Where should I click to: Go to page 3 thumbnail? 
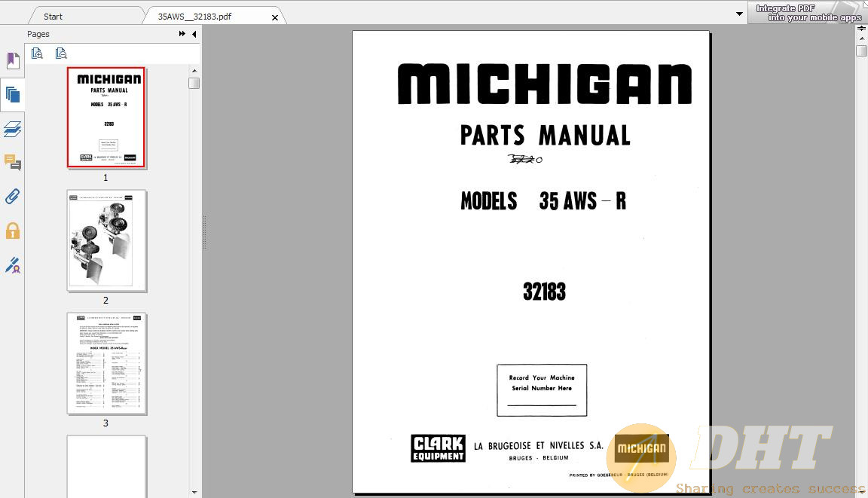pyautogui.click(x=106, y=364)
